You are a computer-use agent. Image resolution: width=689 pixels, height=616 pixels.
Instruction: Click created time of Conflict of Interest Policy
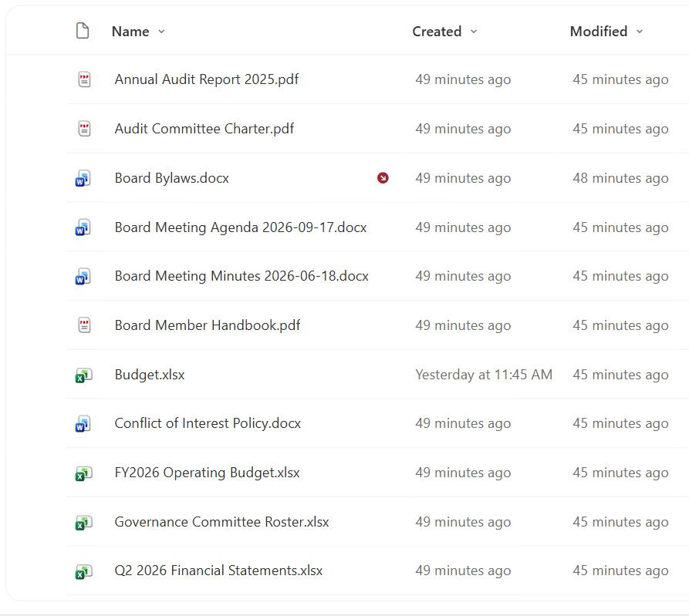coord(463,423)
